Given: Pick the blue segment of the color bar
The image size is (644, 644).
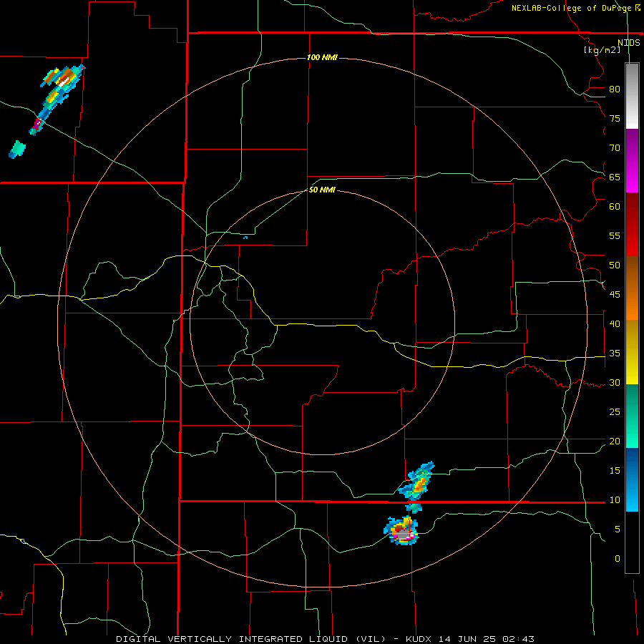Looking at the screenshot, I should coord(632,479).
